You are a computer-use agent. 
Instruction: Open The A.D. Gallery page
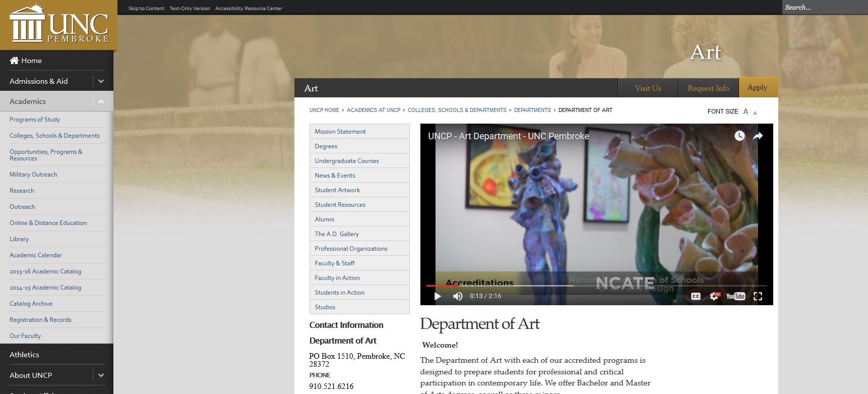359,234
